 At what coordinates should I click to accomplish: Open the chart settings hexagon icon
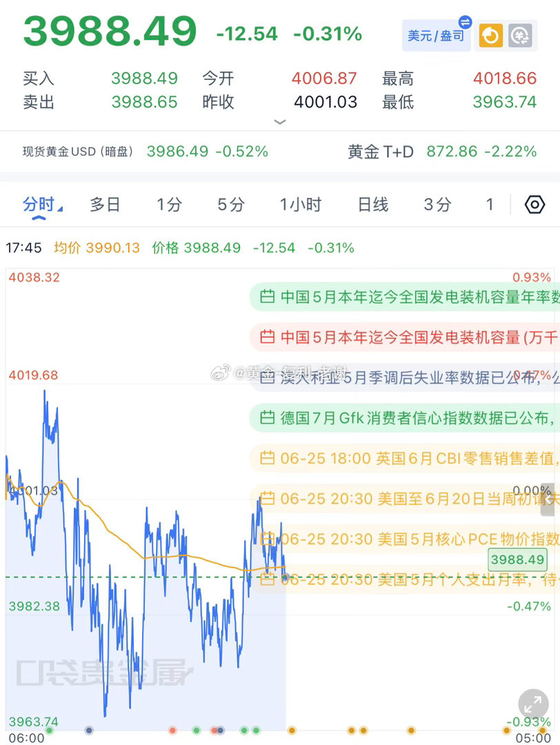(x=534, y=205)
